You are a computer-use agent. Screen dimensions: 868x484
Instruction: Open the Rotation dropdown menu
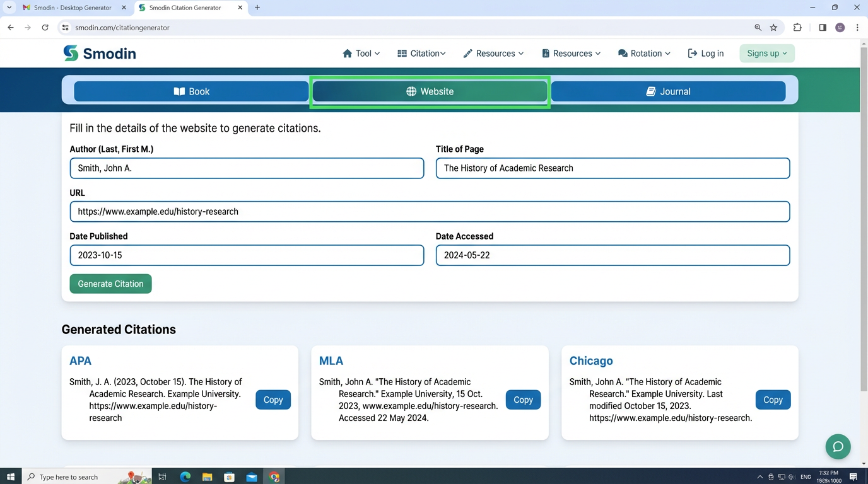643,54
